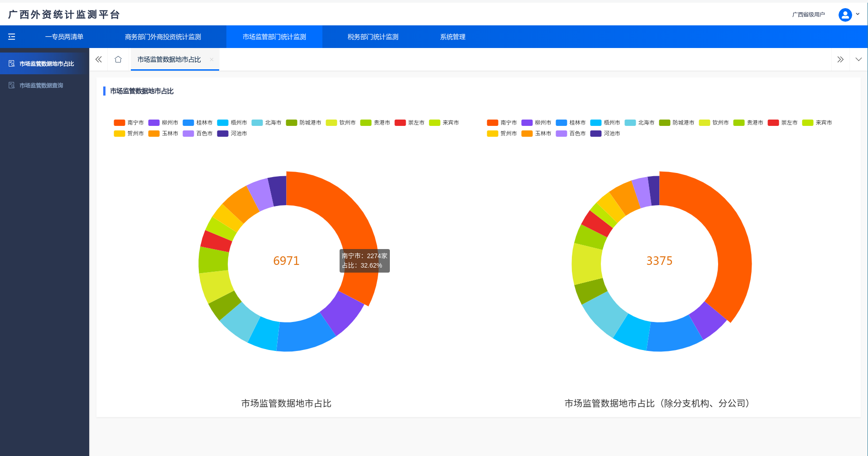The image size is (868, 456).
Task: Collapse the sidebar using the hamburger icon
Action: click(x=12, y=37)
